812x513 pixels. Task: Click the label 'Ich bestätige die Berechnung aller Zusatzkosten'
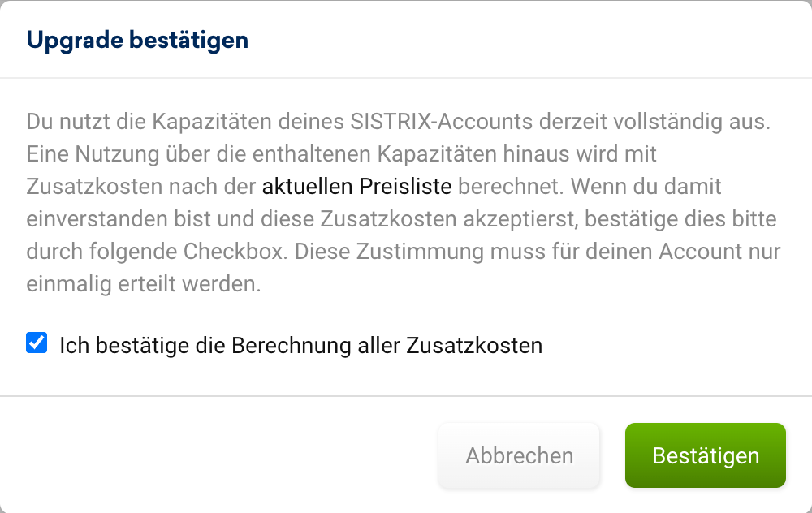pos(300,345)
